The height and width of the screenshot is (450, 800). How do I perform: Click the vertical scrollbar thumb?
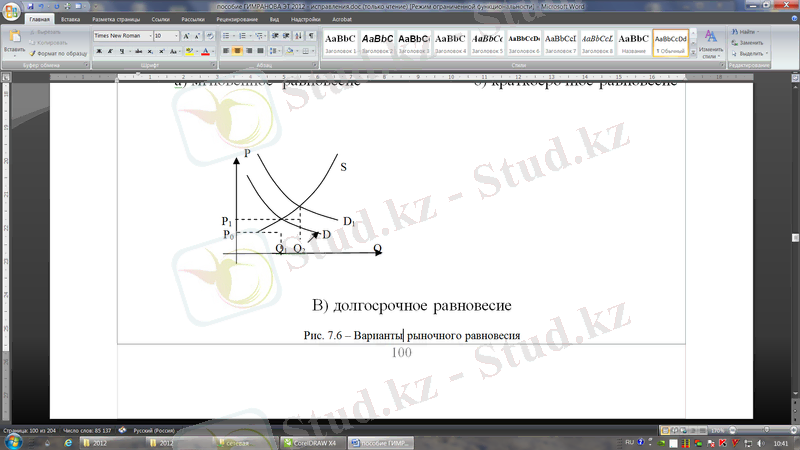point(795,238)
